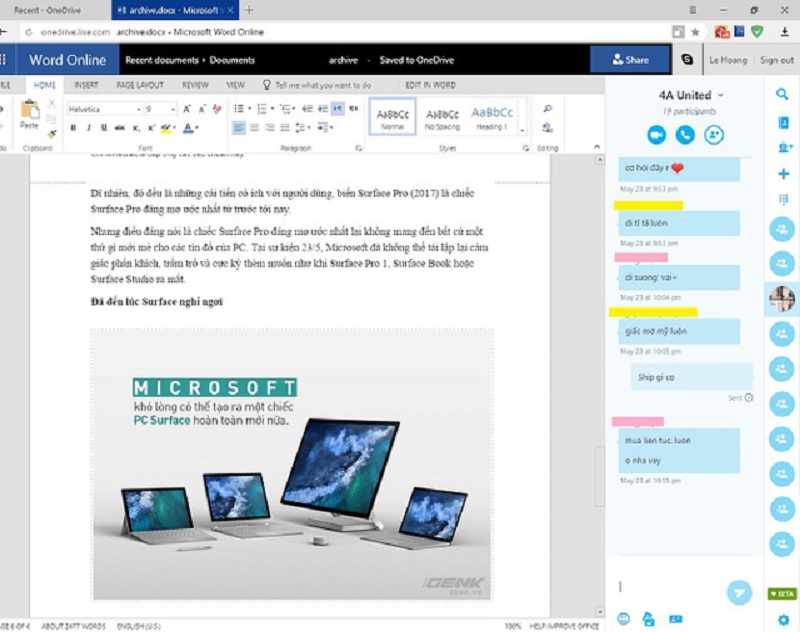Start a voice call in 4A United

pos(685,135)
